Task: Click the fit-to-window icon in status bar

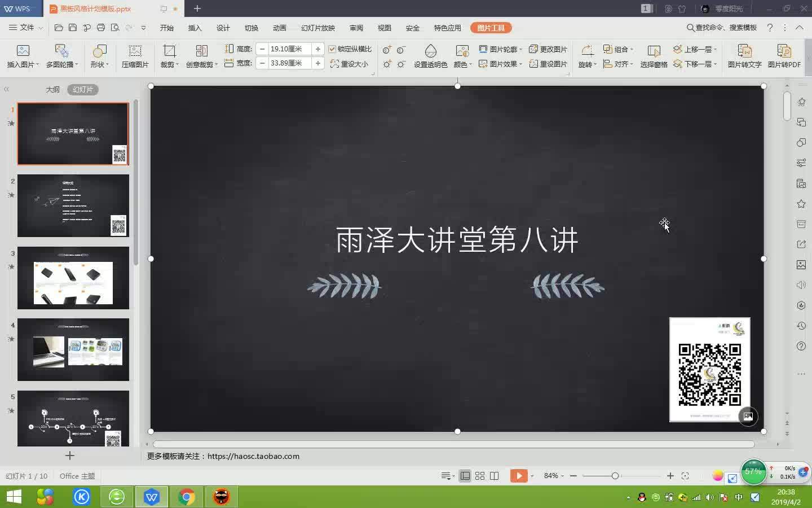Action: (685, 476)
